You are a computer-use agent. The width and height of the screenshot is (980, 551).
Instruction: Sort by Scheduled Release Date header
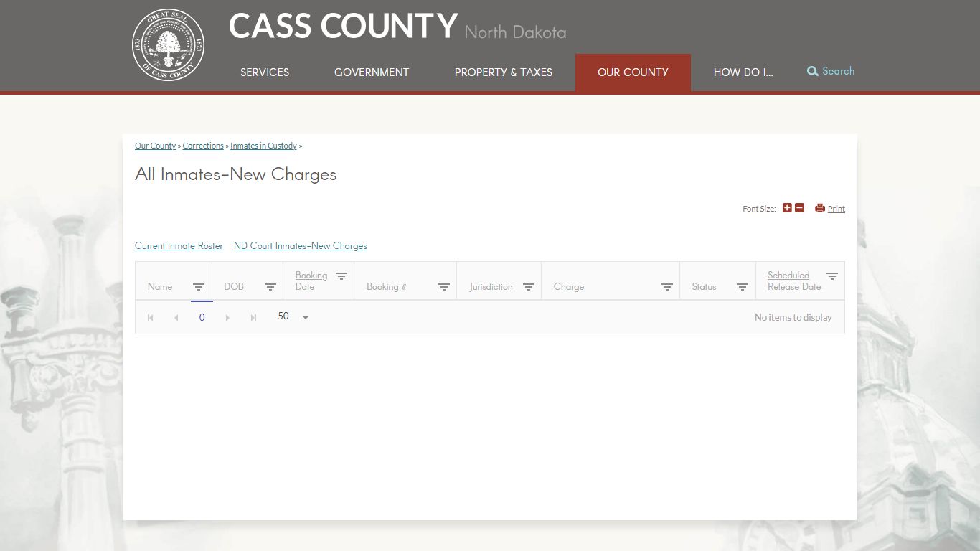[x=794, y=281]
